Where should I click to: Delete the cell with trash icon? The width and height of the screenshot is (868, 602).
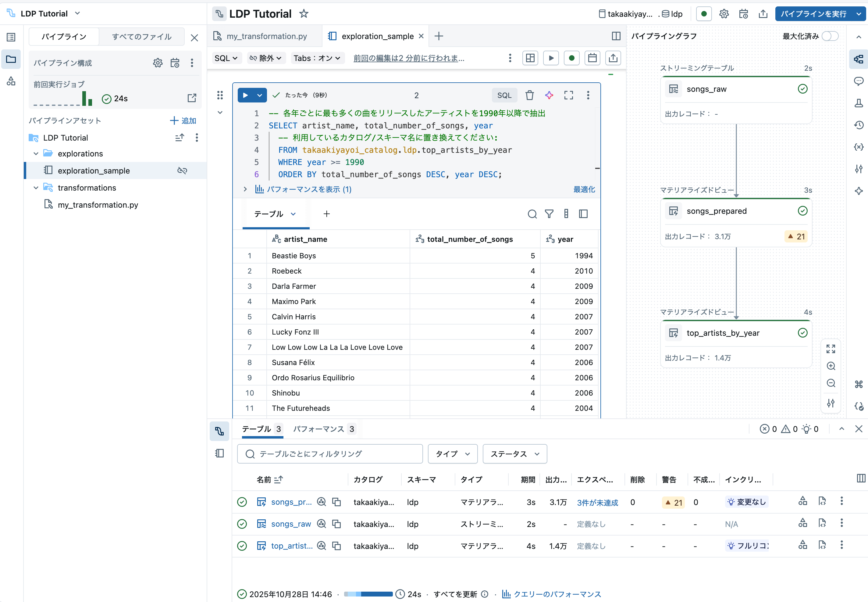(x=529, y=95)
